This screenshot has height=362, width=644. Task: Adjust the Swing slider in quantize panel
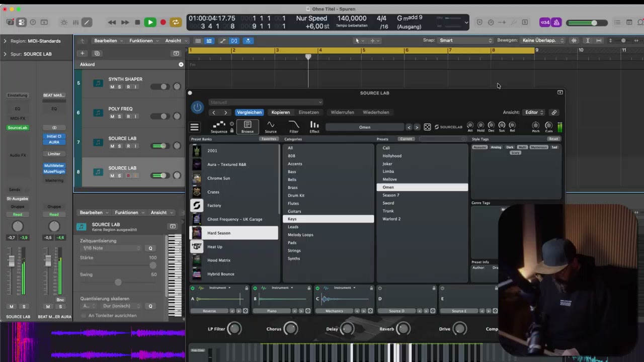click(118, 283)
